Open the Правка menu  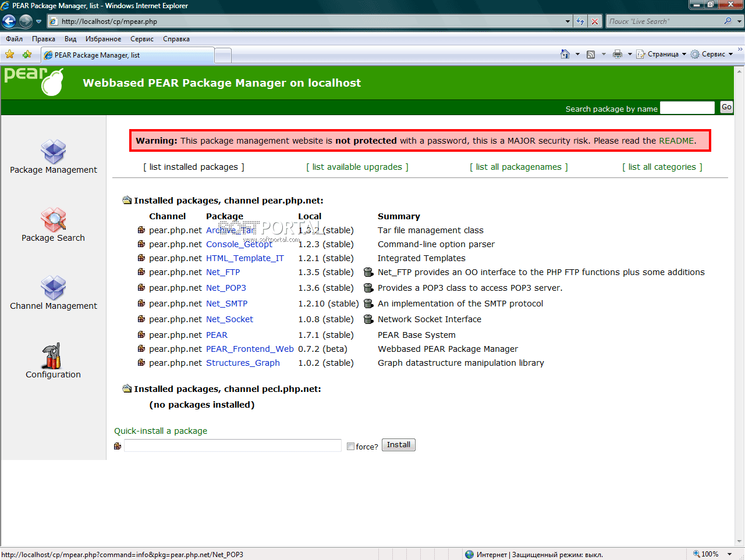point(44,39)
